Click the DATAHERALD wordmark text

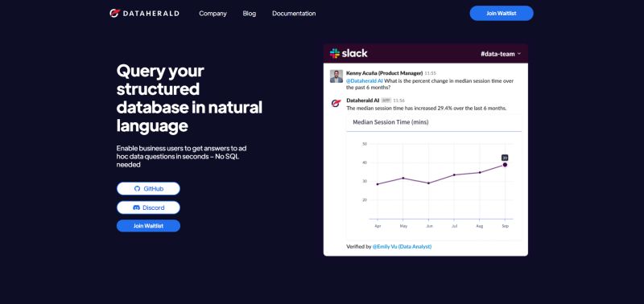pos(151,14)
